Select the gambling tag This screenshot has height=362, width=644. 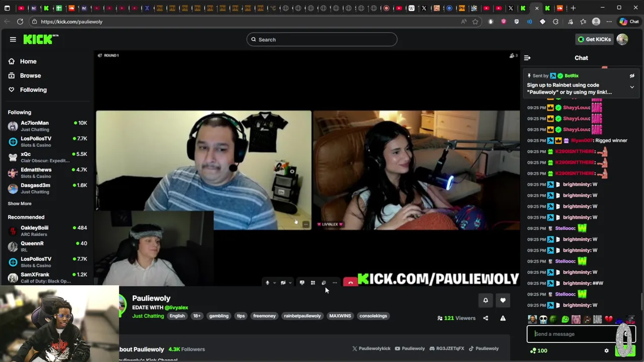coord(219,316)
